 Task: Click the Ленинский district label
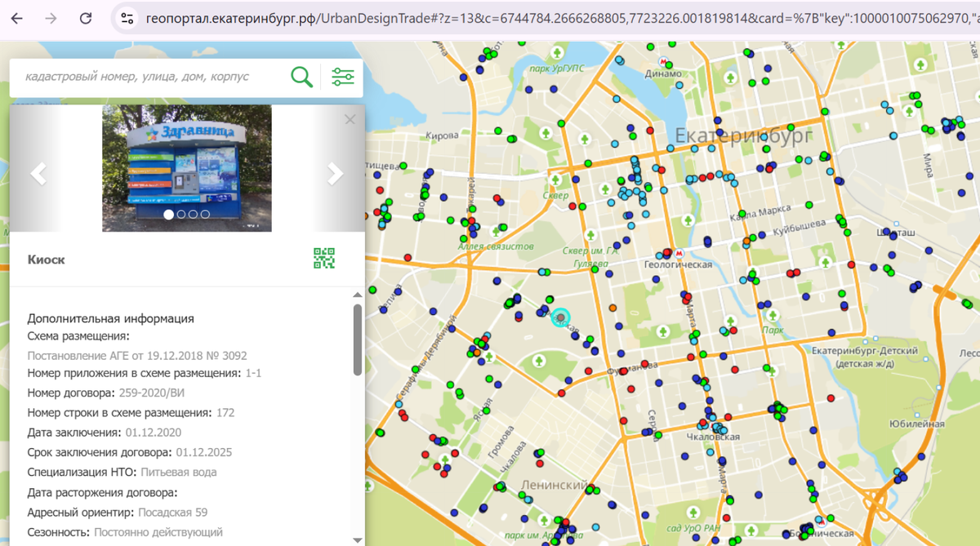click(x=555, y=486)
